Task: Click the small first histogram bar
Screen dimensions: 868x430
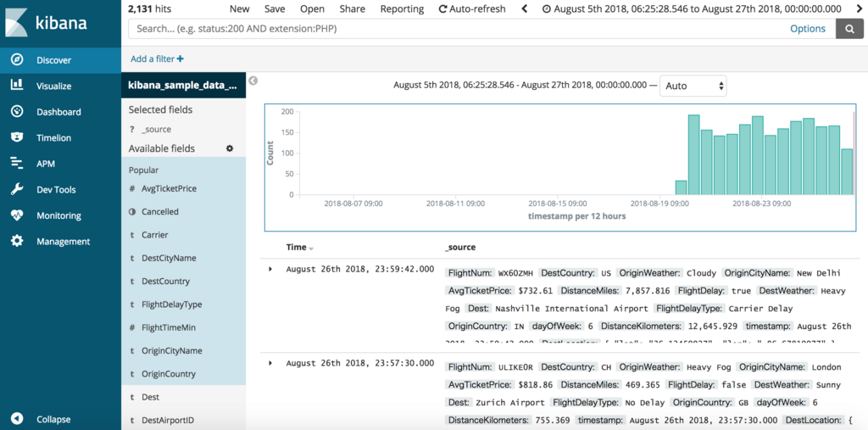Action: pyautogui.click(x=681, y=187)
